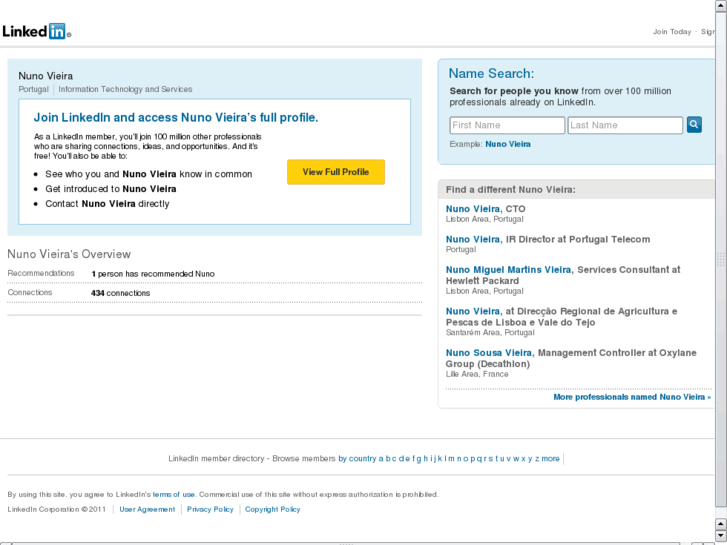Open the terms of use link
This screenshot has height=545, width=727.
pyautogui.click(x=173, y=494)
